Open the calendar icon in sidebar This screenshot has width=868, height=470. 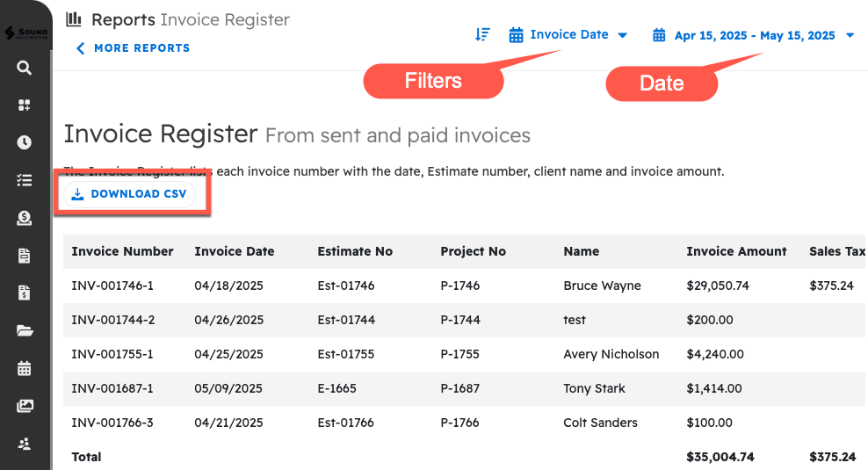(25, 369)
